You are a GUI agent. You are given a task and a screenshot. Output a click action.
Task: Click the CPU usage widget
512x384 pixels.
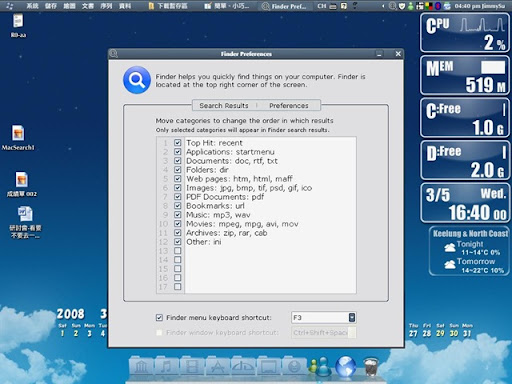click(x=465, y=33)
